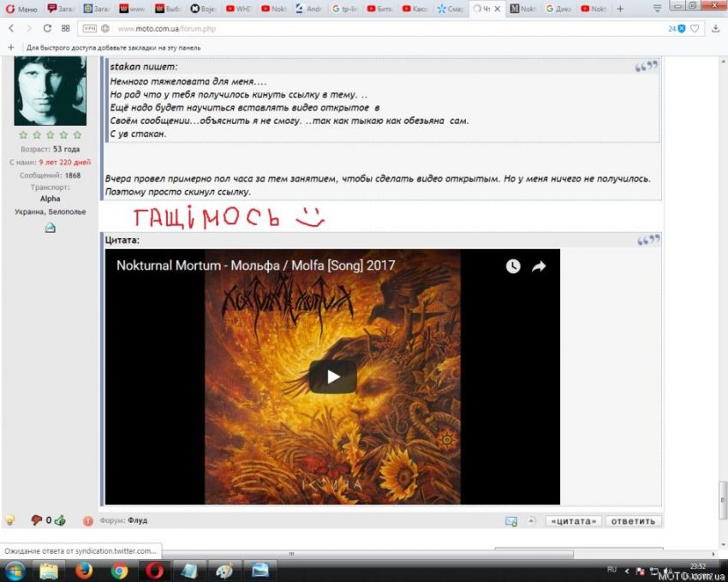The image size is (728, 582).
Task: Click the ответить reply button
Action: tap(633, 521)
